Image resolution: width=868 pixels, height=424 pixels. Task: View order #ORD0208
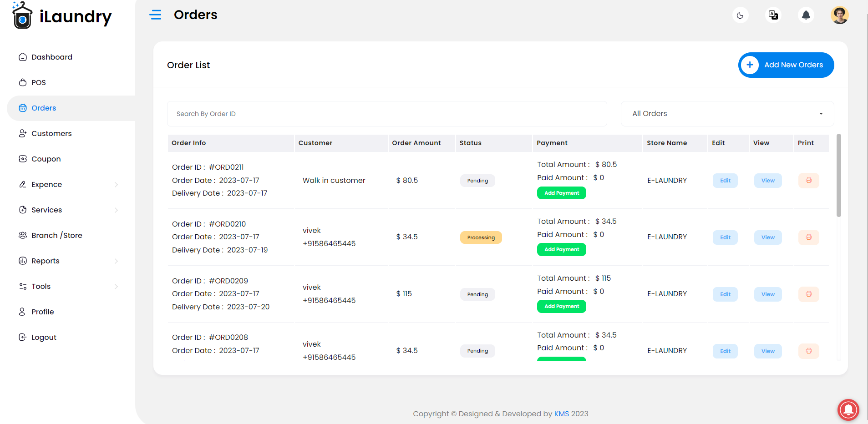click(x=768, y=351)
